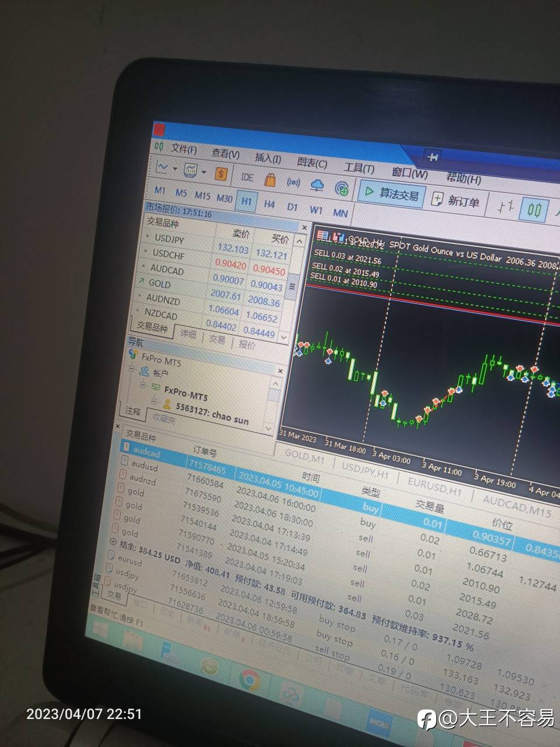
Task: Open the AUDCAD,M15 chart tab
Action: click(x=517, y=507)
